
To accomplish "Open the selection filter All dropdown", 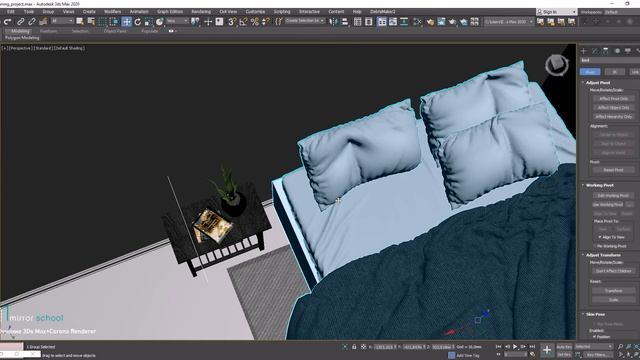I will pyautogui.click(x=62, y=21).
